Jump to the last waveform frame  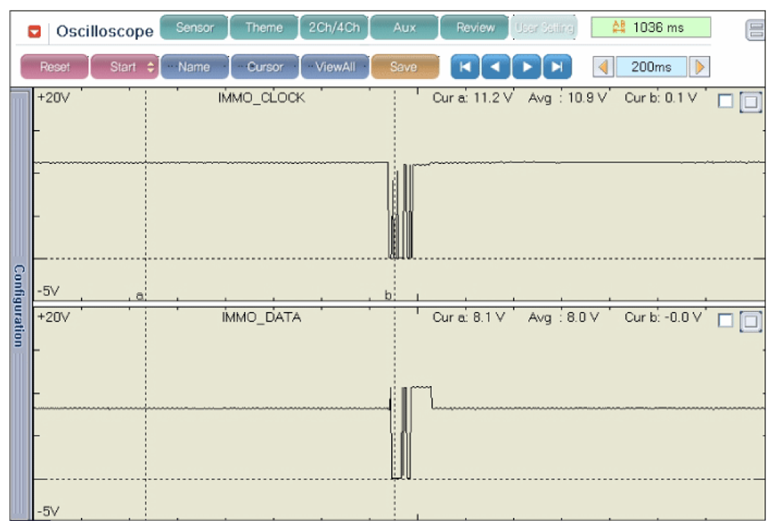(x=557, y=67)
